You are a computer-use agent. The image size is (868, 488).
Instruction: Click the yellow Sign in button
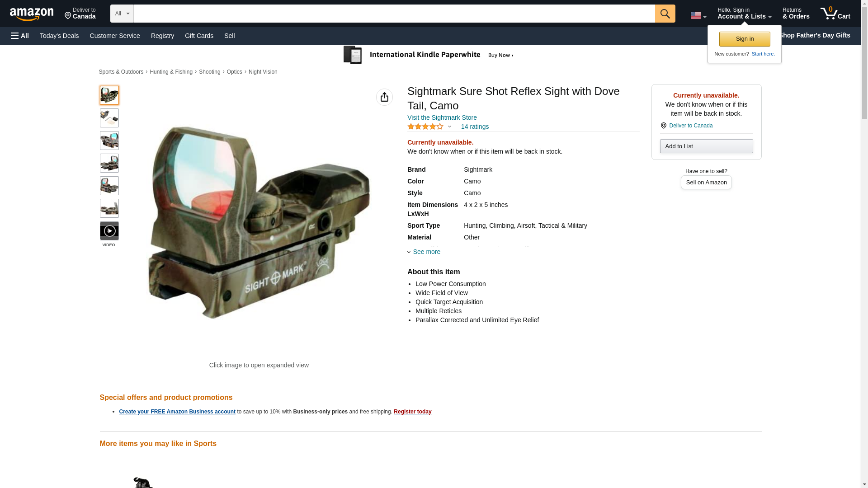pyautogui.click(x=744, y=39)
